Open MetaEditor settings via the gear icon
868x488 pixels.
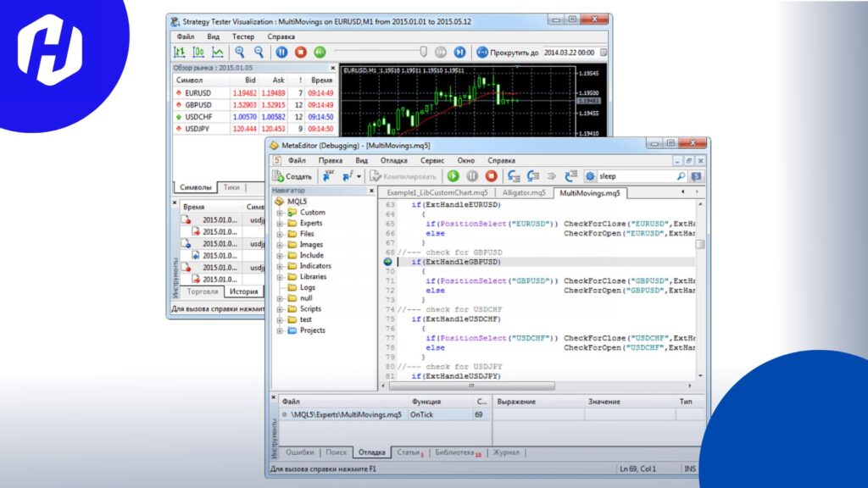[x=588, y=175]
